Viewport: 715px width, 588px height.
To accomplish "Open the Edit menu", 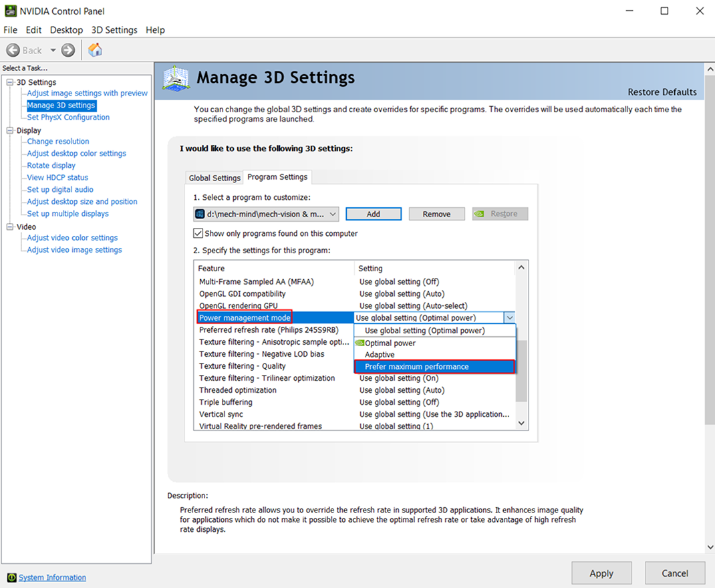I will coord(33,30).
